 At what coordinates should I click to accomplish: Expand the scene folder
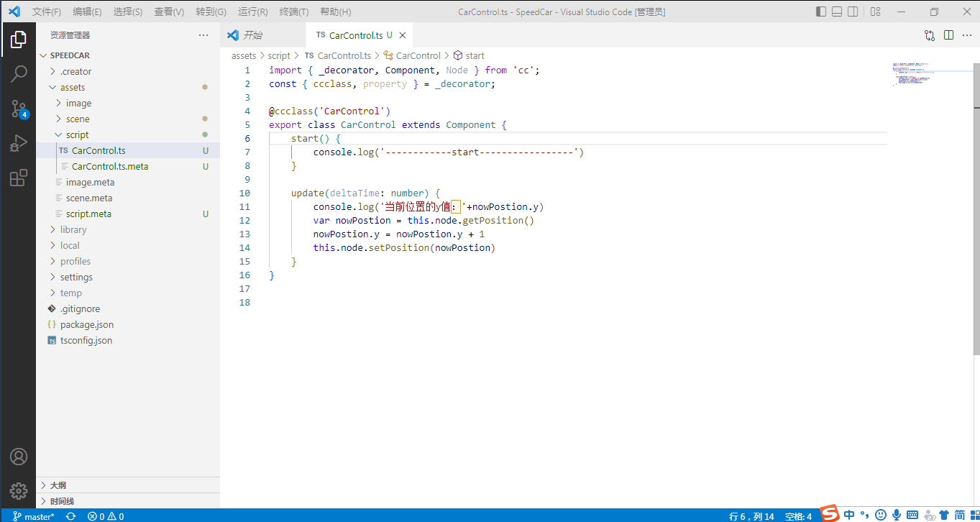(x=128, y=119)
